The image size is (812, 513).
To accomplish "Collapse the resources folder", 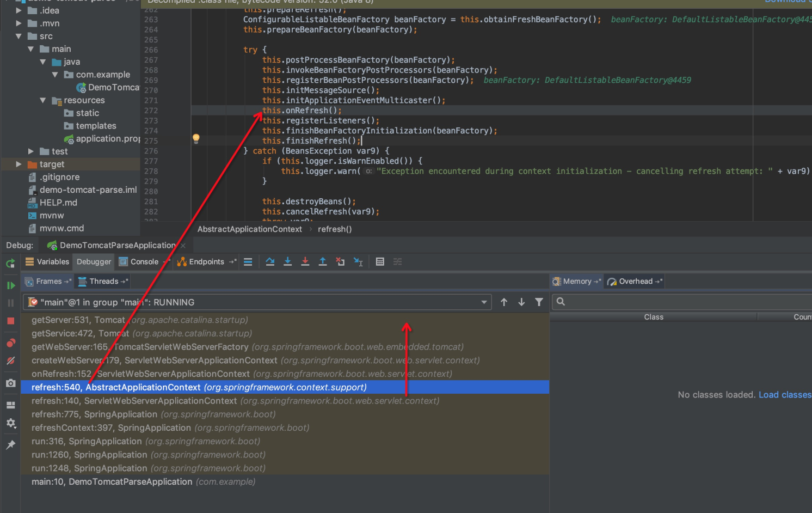I will (x=42, y=100).
